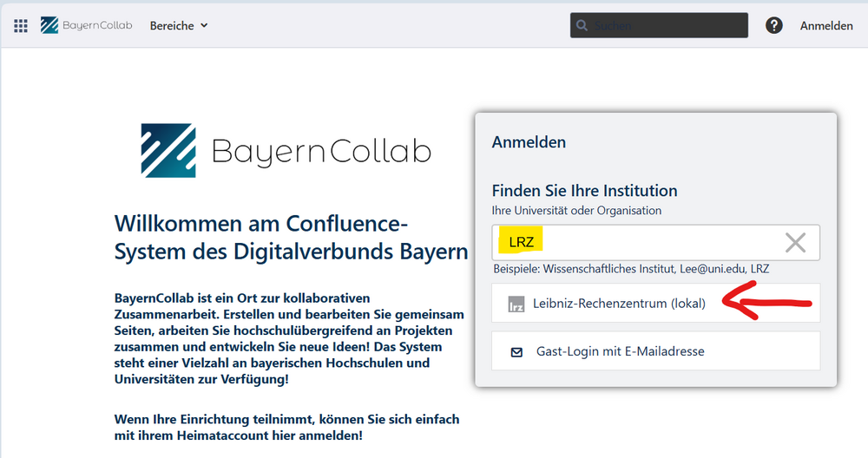868x458 pixels.
Task: Clear the institution field with X
Action: tap(795, 242)
